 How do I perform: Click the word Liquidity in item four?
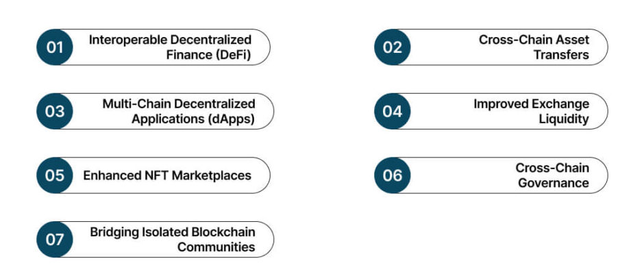click(x=564, y=119)
